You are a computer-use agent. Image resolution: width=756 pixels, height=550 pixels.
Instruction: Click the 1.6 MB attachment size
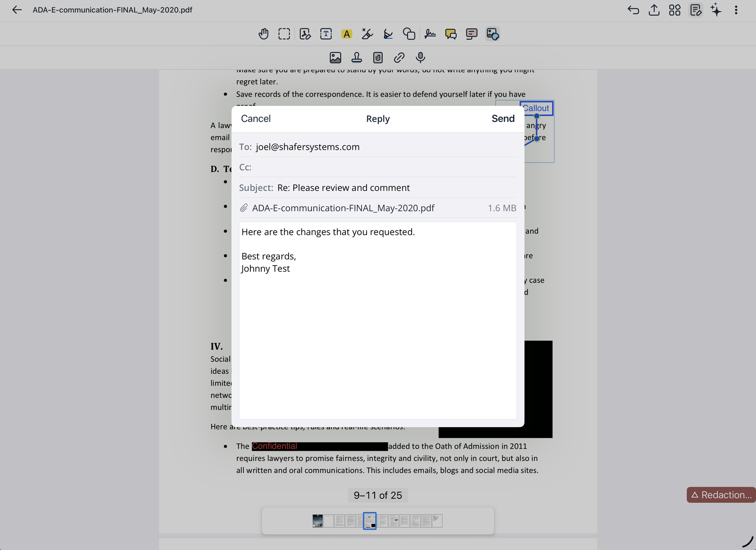pyautogui.click(x=502, y=208)
